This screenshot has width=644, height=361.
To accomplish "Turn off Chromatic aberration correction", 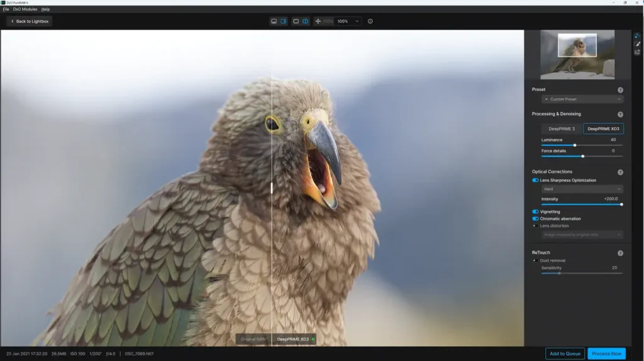I will point(535,219).
